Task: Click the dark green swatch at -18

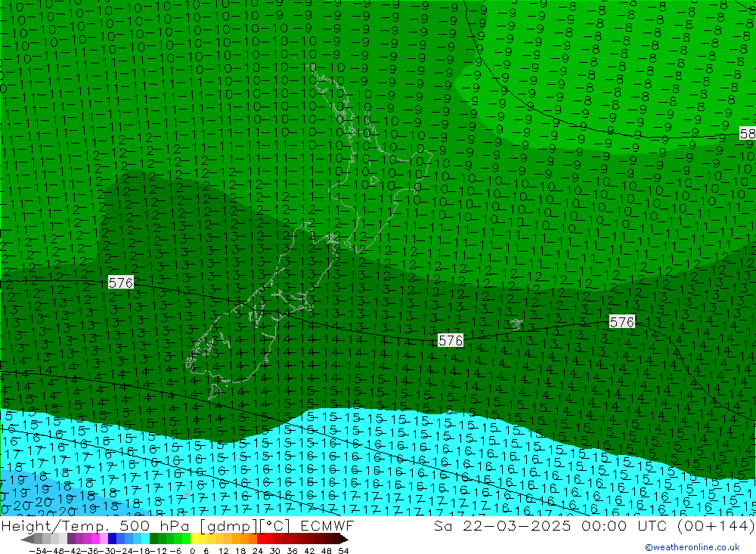Action: pyautogui.click(x=153, y=539)
